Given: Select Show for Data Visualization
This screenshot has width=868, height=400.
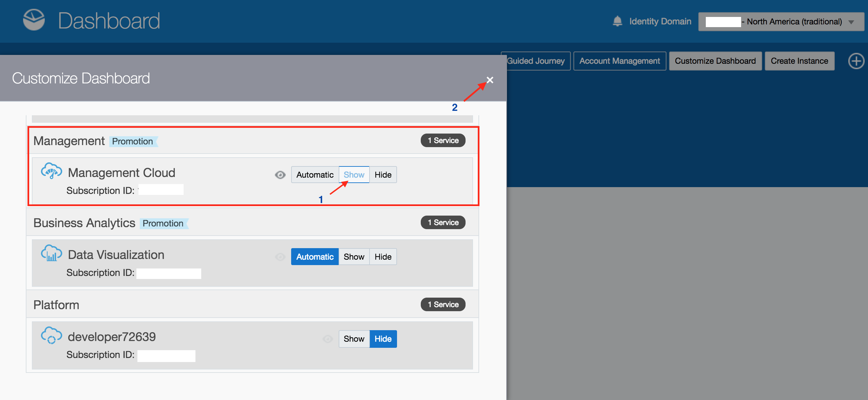Looking at the screenshot, I should pyautogui.click(x=354, y=257).
